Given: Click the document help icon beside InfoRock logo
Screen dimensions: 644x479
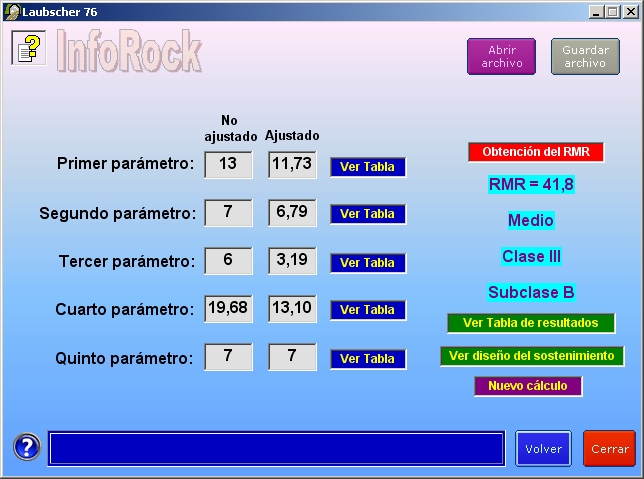Looking at the screenshot, I should pyautogui.click(x=29, y=47).
